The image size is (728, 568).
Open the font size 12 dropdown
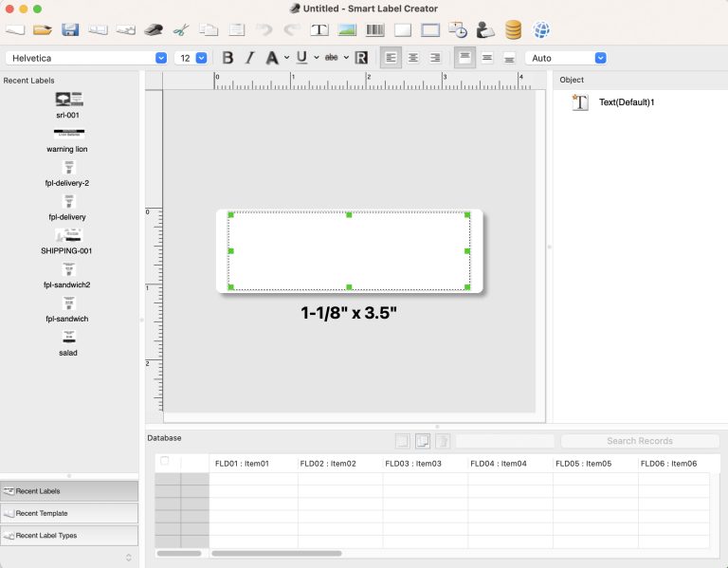click(201, 58)
